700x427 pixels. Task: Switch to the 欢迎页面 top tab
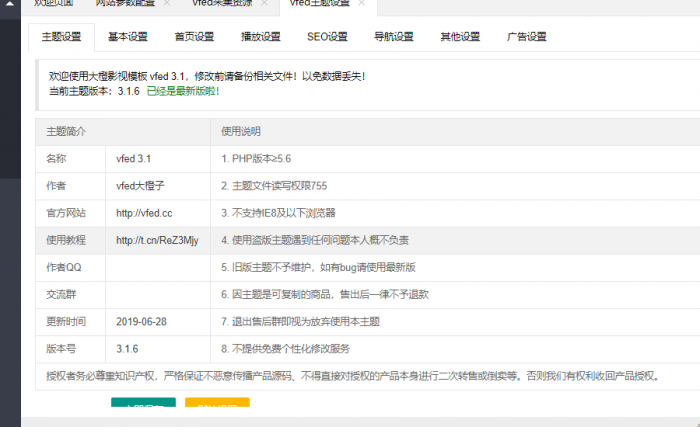[53, 4]
